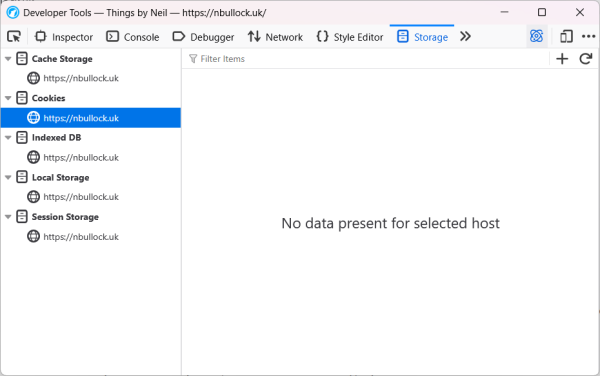Image resolution: width=600 pixels, height=376 pixels.
Task: Refresh storage items with the reload icon
Action: [x=585, y=59]
